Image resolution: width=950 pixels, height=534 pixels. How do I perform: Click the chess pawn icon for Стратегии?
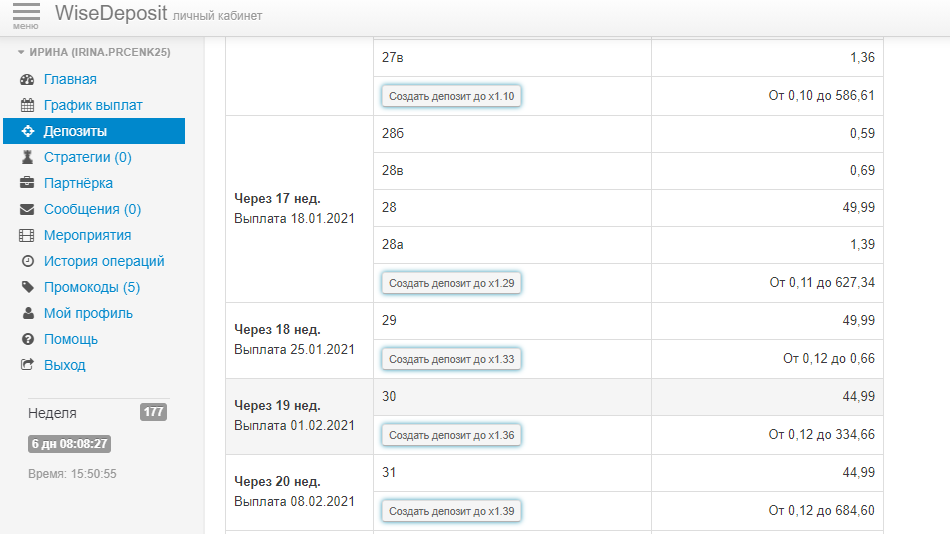click(x=27, y=158)
